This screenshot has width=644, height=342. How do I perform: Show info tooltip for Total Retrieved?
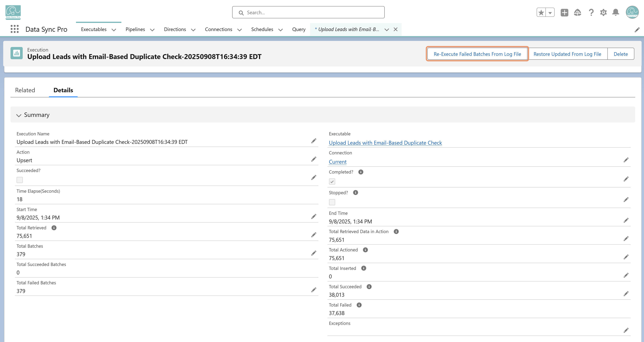(54, 228)
